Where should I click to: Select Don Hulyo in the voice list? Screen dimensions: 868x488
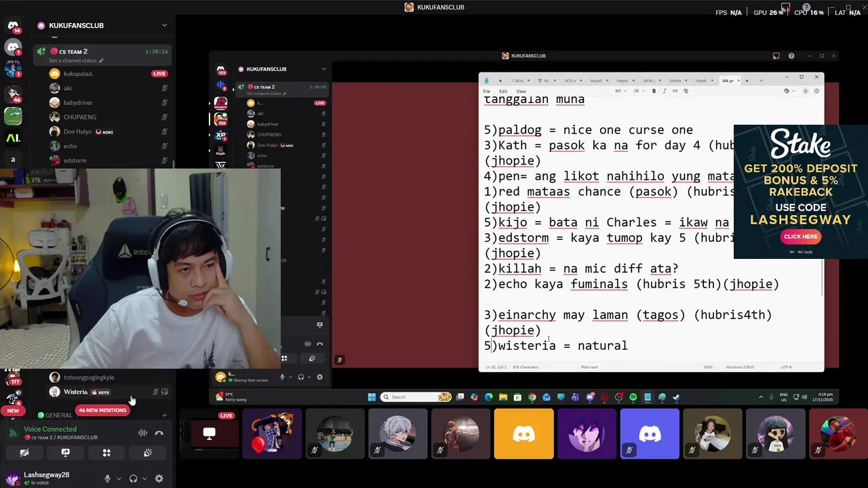(x=102, y=131)
